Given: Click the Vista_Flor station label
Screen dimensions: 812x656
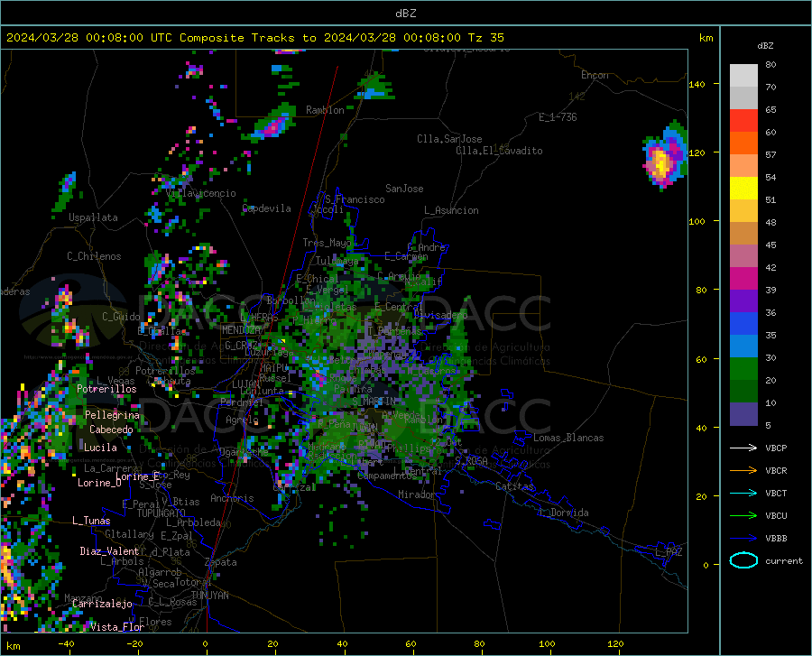Looking at the screenshot, I should (x=117, y=627).
